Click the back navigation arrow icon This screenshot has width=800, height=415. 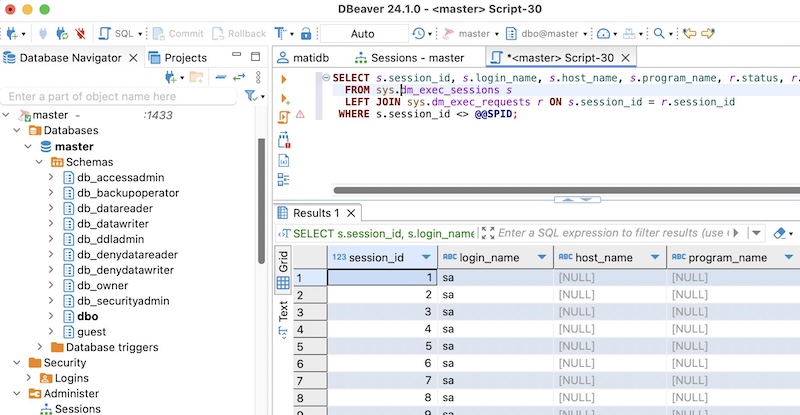pos(690,34)
